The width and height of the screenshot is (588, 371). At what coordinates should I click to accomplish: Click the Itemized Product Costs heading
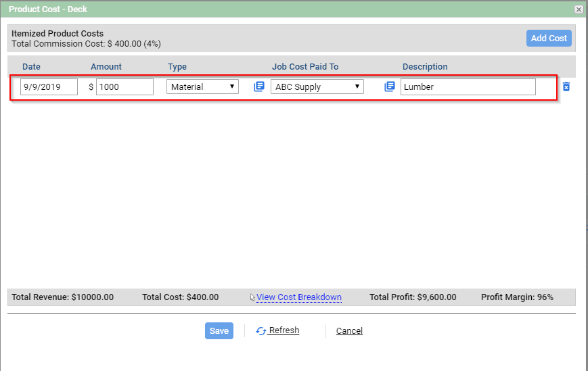point(58,33)
